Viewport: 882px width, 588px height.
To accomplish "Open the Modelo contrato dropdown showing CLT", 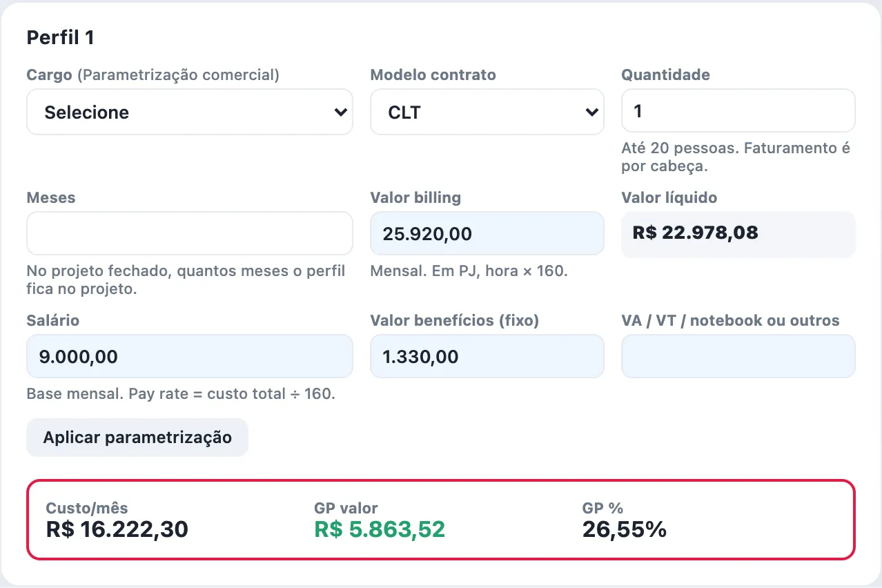I will coord(487,112).
